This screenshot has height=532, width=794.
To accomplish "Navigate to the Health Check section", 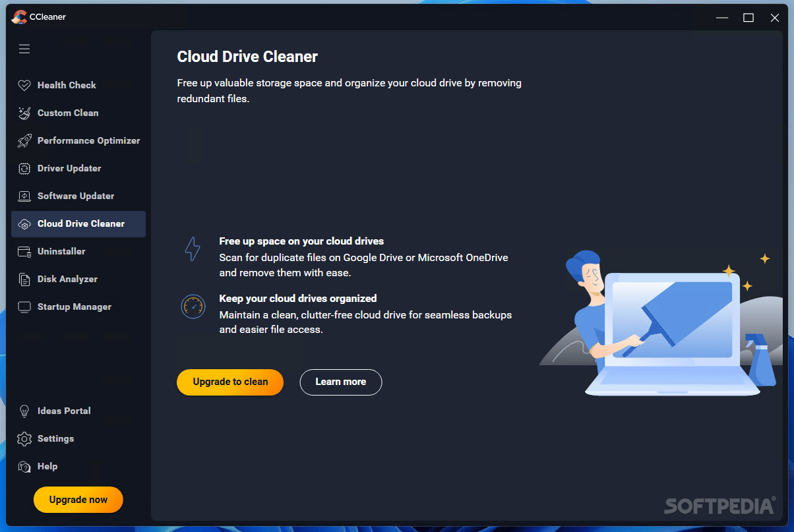I will (66, 84).
